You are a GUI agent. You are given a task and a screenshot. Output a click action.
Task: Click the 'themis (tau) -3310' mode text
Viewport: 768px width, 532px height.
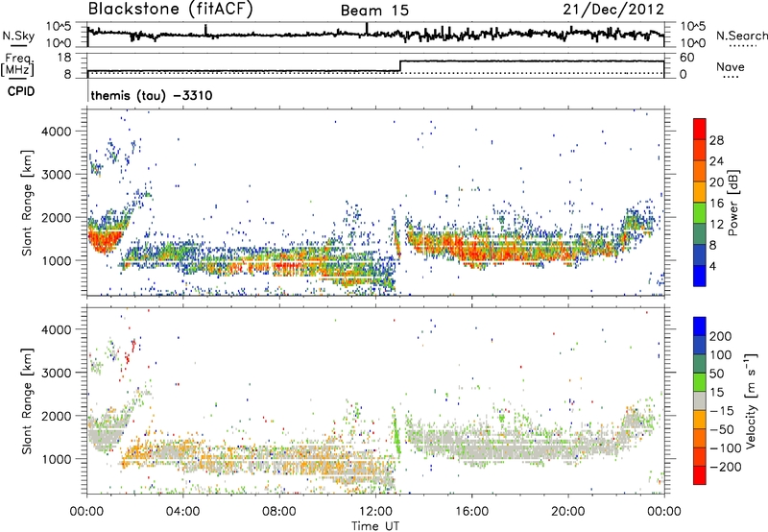pyautogui.click(x=152, y=95)
